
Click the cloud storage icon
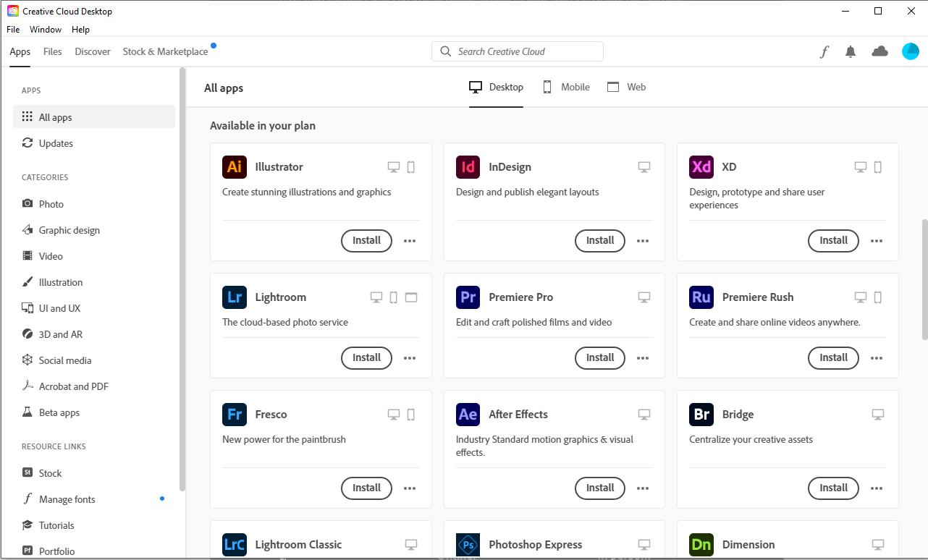[880, 51]
